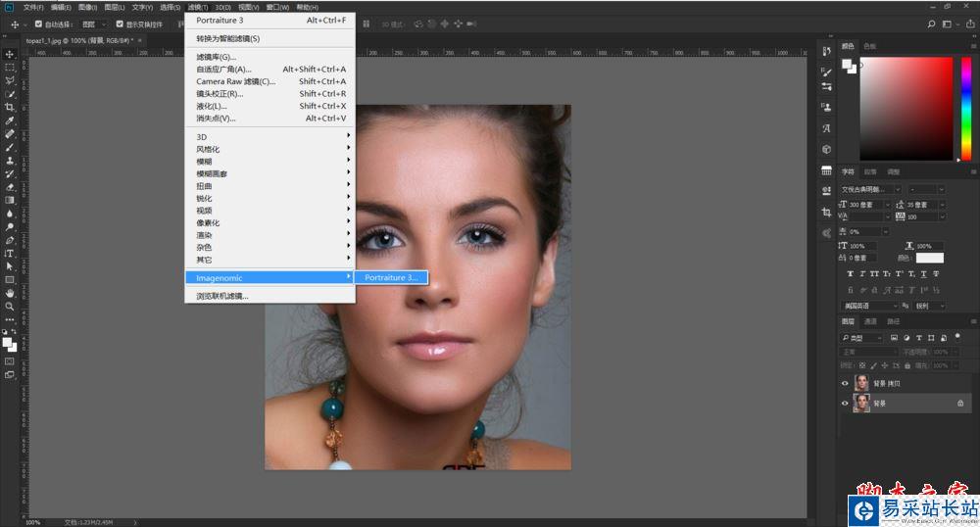Image resolution: width=980 pixels, height=527 pixels.
Task: Select the 背景 layer thumbnail
Action: click(861, 403)
